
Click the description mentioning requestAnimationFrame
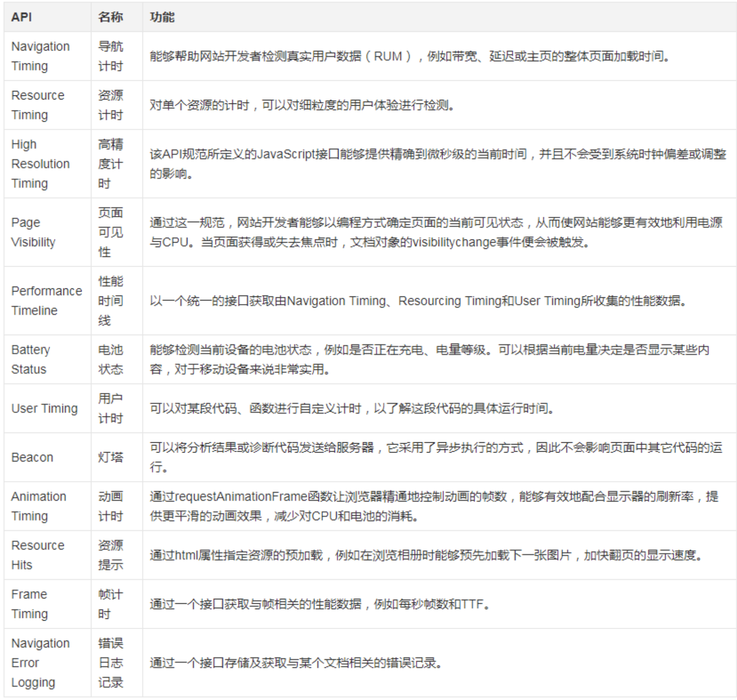click(x=433, y=506)
